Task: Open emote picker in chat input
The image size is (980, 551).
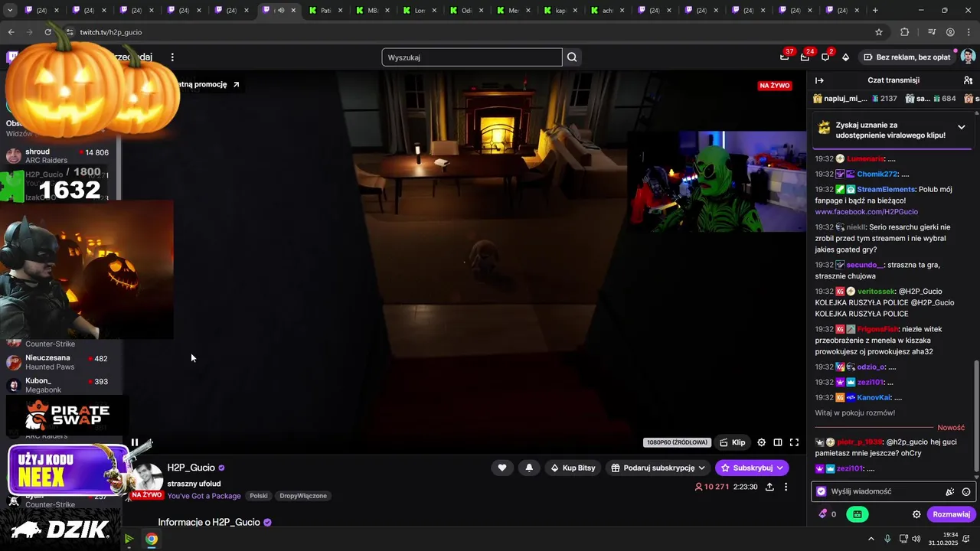Action: tap(966, 492)
